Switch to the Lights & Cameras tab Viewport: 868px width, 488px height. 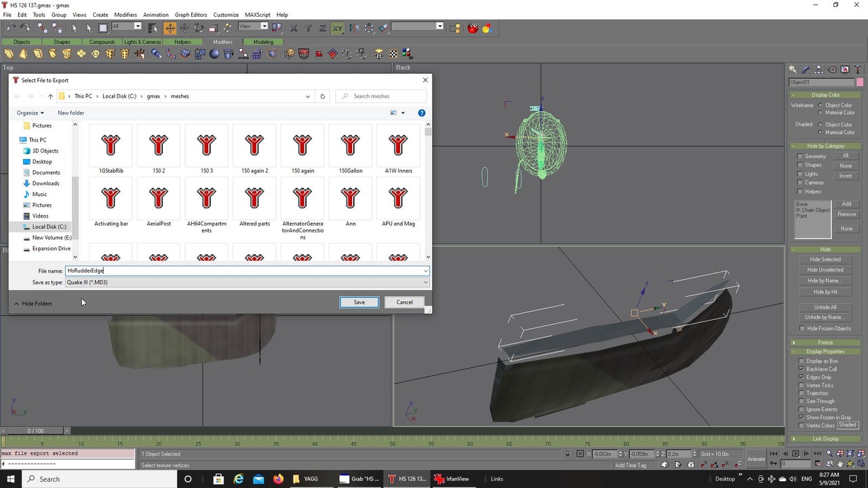[x=142, y=42]
